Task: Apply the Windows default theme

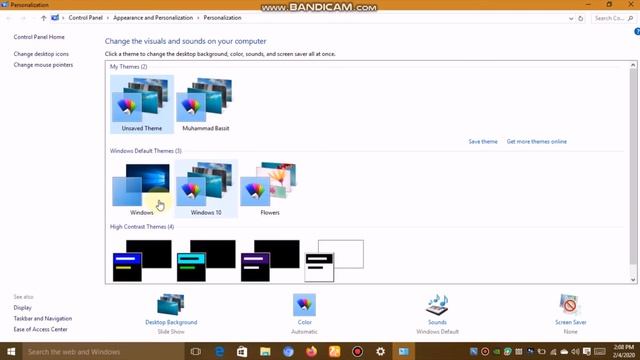Action: [142, 189]
